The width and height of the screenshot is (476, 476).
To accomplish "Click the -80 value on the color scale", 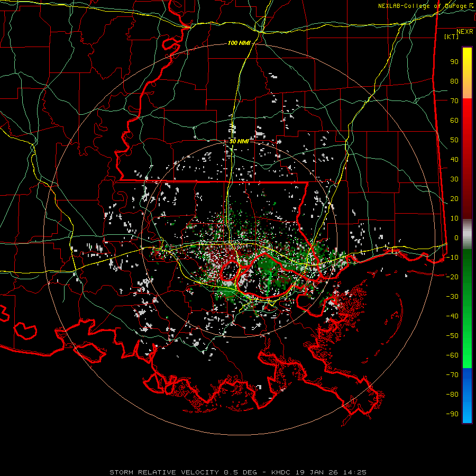I will click(x=452, y=395).
